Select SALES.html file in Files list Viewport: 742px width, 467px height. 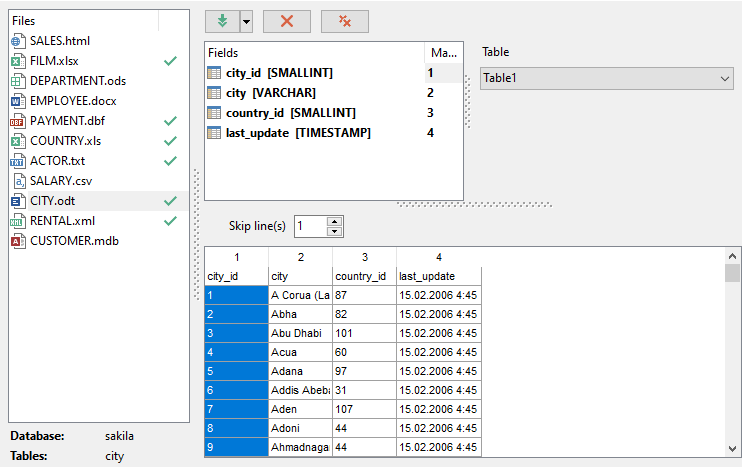click(59, 41)
